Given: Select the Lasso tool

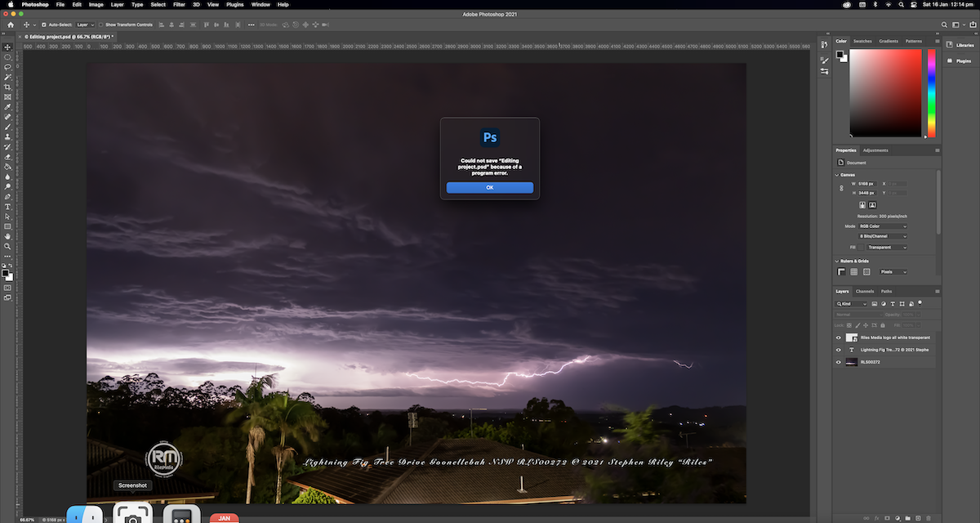Looking at the screenshot, I should click(x=7, y=67).
